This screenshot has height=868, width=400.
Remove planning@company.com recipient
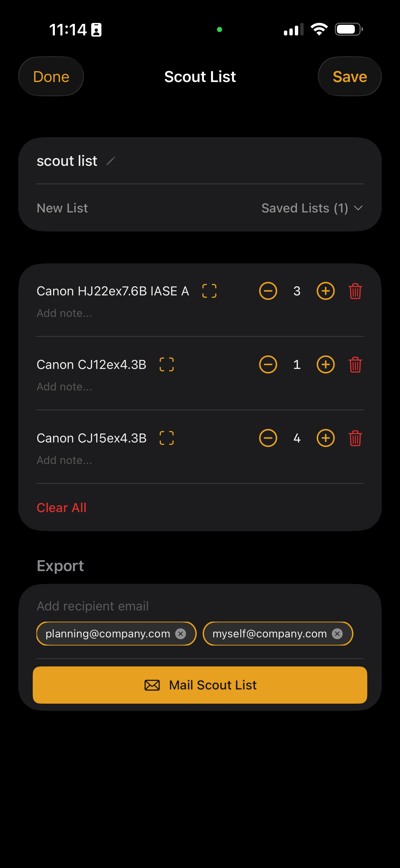pos(181,634)
